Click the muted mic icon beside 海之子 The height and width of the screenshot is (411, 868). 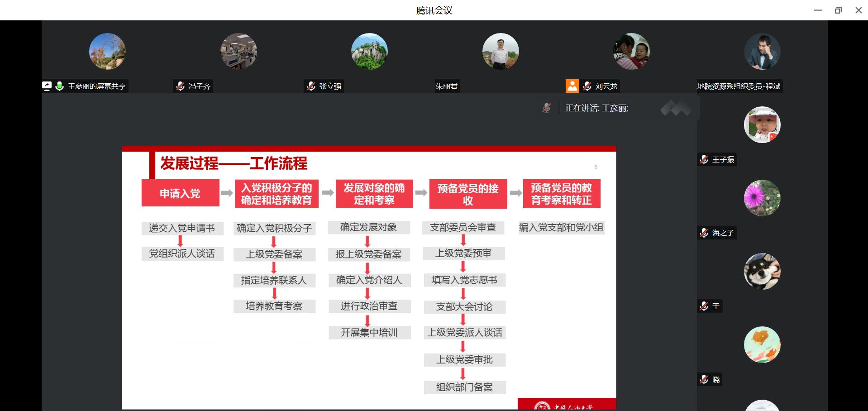click(704, 233)
